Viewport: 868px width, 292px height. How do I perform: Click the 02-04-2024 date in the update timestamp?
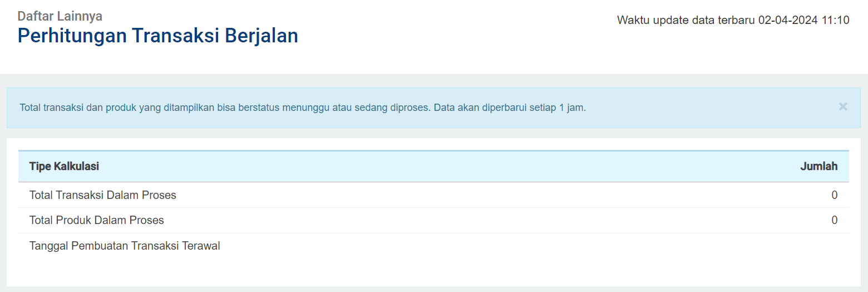click(x=788, y=21)
